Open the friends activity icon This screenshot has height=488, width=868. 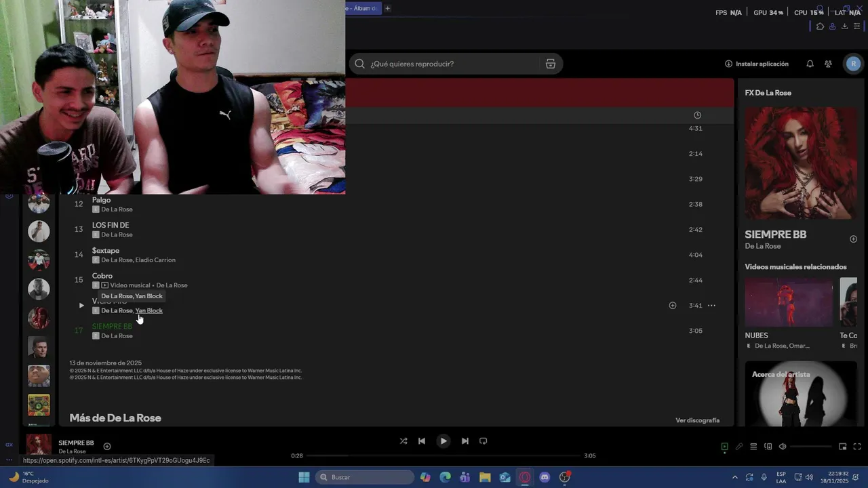[828, 64]
